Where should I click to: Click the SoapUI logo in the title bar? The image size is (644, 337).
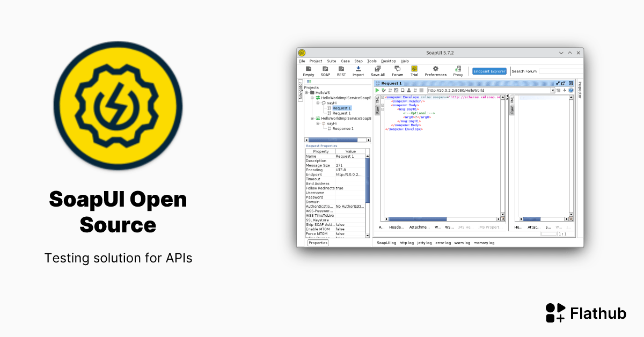click(x=302, y=53)
